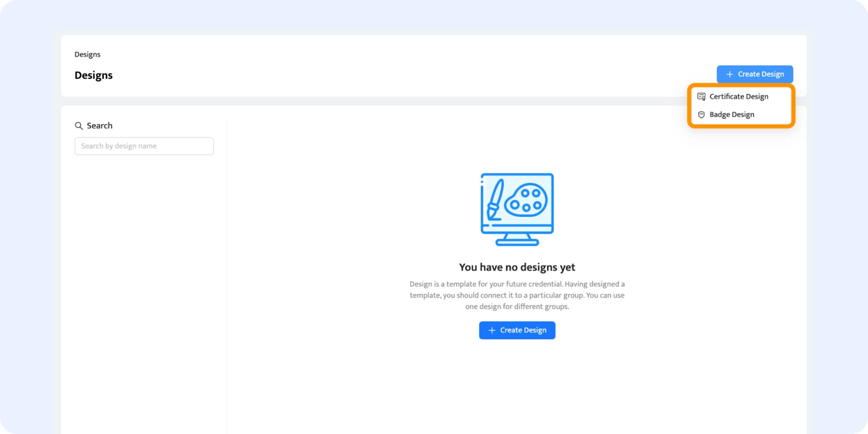Click the shield badge icon in the dropdown
Screen dimensions: 868x434
[701, 115]
